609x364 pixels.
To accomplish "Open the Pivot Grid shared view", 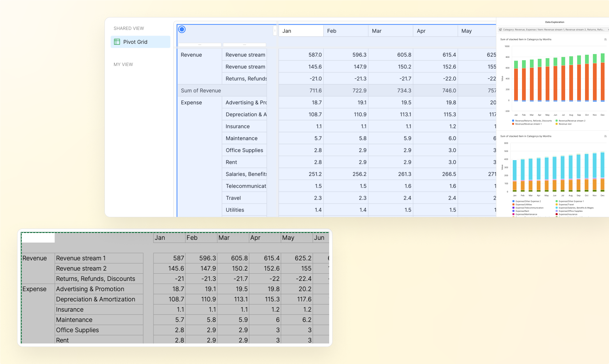I will (x=140, y=42).
